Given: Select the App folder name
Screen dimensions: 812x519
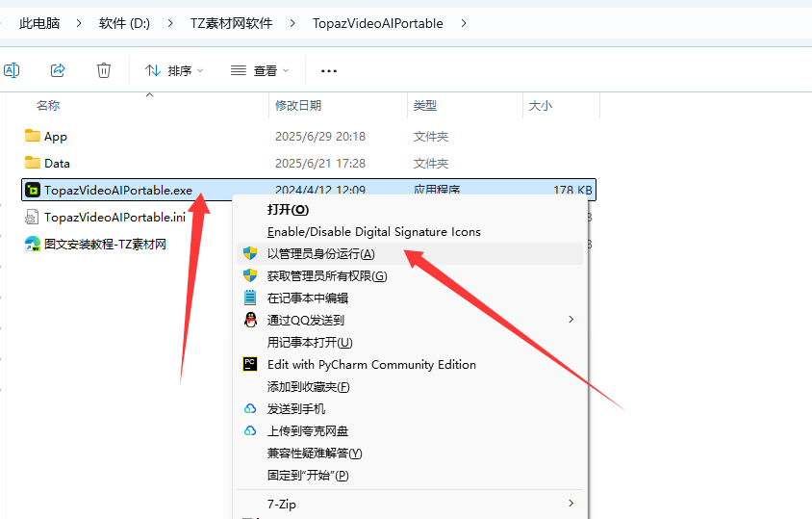Looking at the screenshot, I should tap(56, 137).
